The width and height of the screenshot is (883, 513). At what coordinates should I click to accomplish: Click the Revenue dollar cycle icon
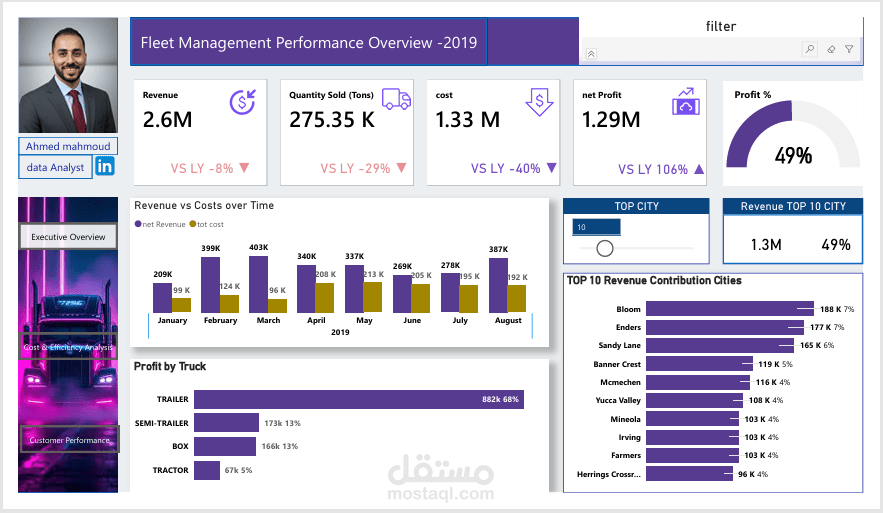(x=243, y=102)
